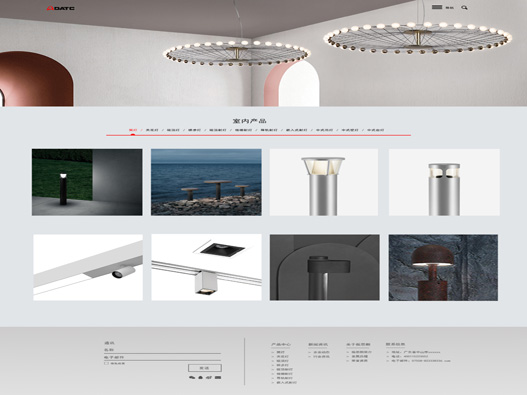The image size is (527, 395).
Task: Open the black bollard lamp on lawn thumbnail
Action: pyautogui.click(x=87, y=182)
